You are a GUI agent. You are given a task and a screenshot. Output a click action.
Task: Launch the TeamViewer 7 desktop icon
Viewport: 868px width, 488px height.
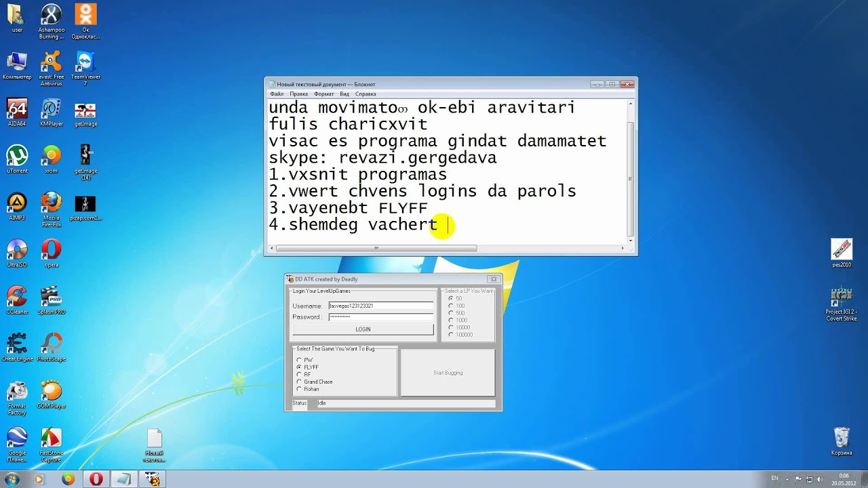pos(85,70)
